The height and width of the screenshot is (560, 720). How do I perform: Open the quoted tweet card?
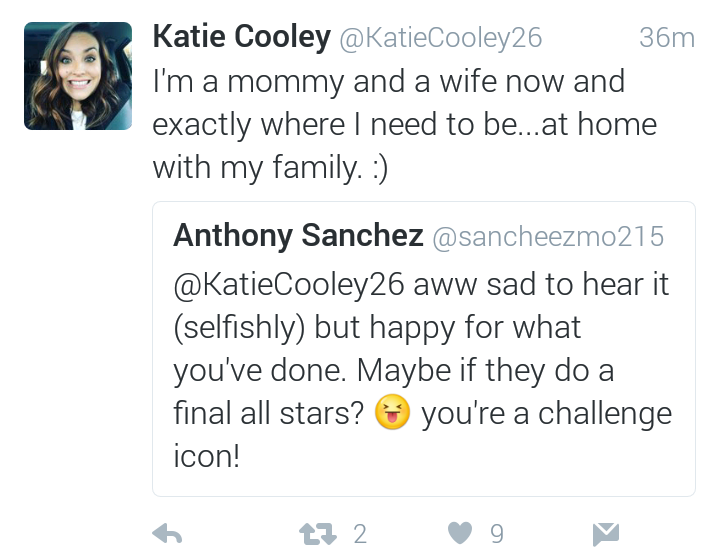(424, 349)
